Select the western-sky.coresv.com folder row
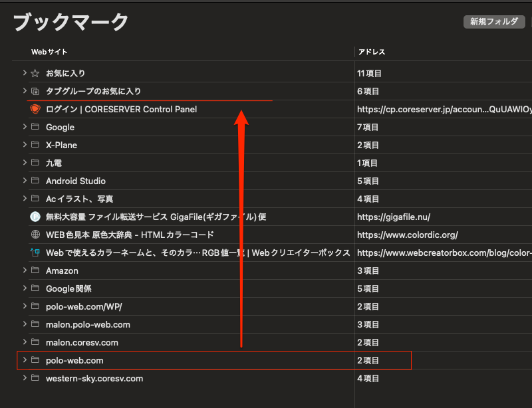532x408 pixels. coord(94,378)
